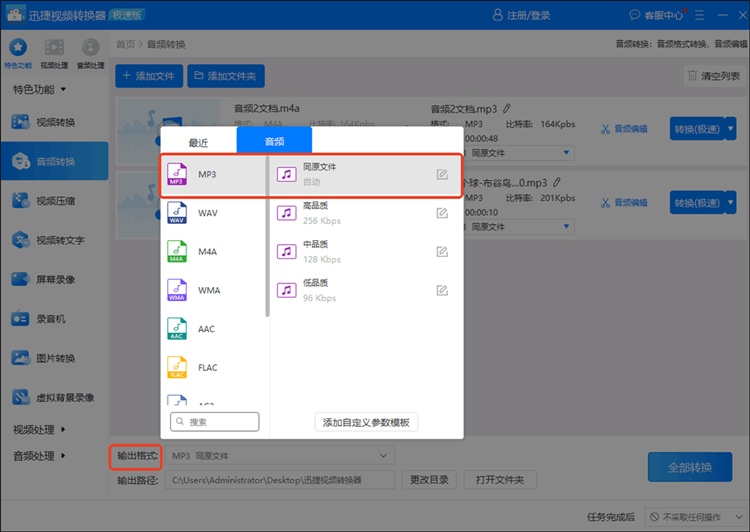Open 屏幕录像 from the sidebar
The height and width of the screenshot is (532, 750).
tap(55, 279)
